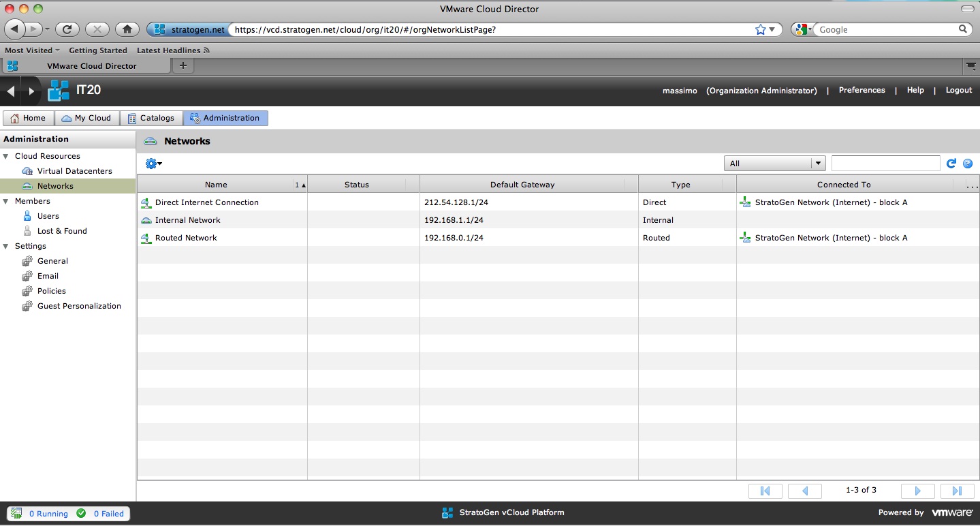
Task: Open the Getting Started bookmark
Action: [98, 50]
